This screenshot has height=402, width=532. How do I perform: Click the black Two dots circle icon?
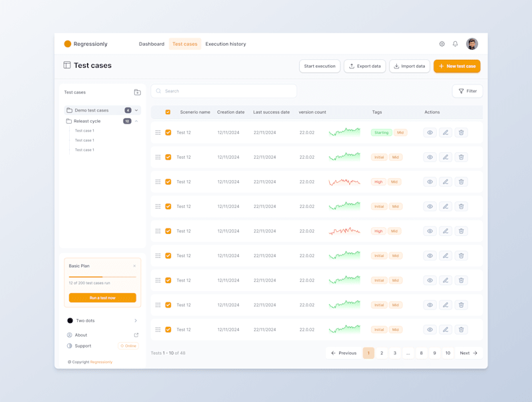70,321
